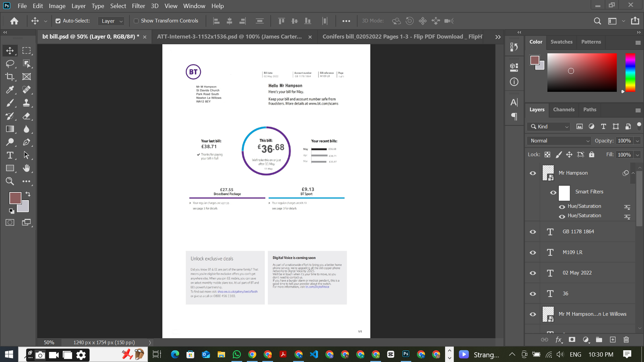Hide the 02 May 2022 text layer
Screen dimensions: 644x362
coord(533,273)
